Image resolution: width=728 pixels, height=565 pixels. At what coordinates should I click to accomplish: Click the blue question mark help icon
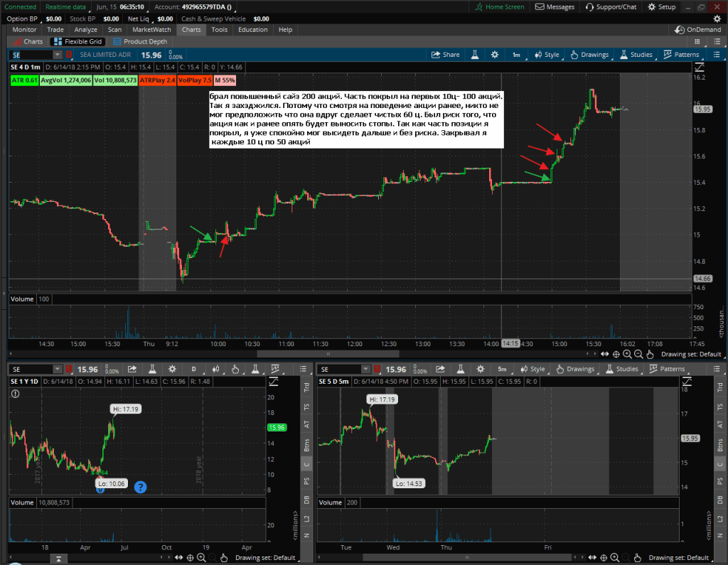pyautogui.click(x=141, y=487)
